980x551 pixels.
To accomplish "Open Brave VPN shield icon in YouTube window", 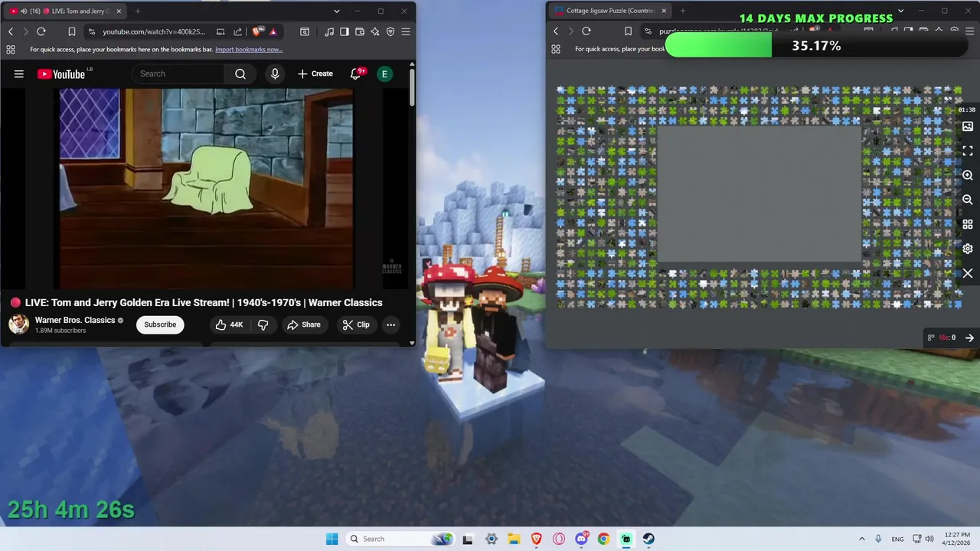I will coord(390,31).
